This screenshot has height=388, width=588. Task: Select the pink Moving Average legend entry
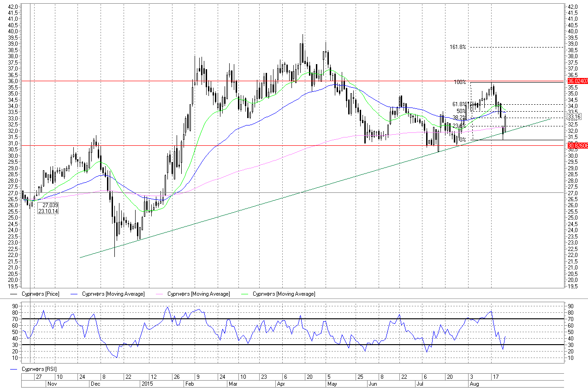click(198, 294)
